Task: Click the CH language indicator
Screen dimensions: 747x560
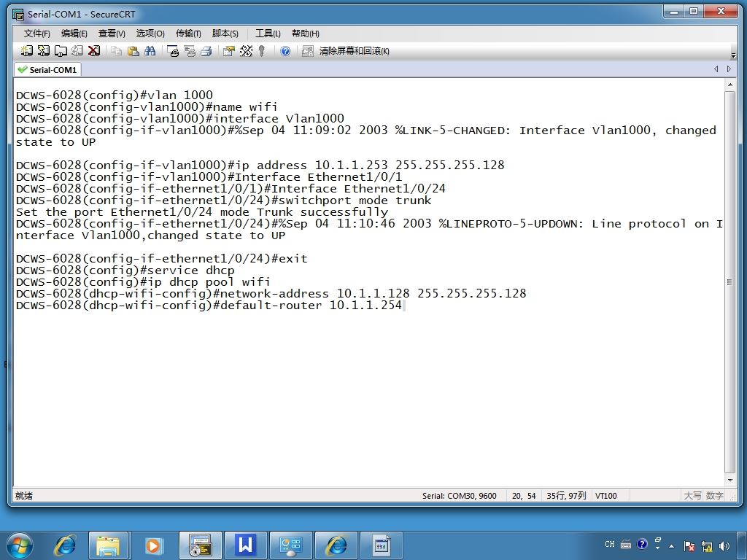Action: [609, 544]
